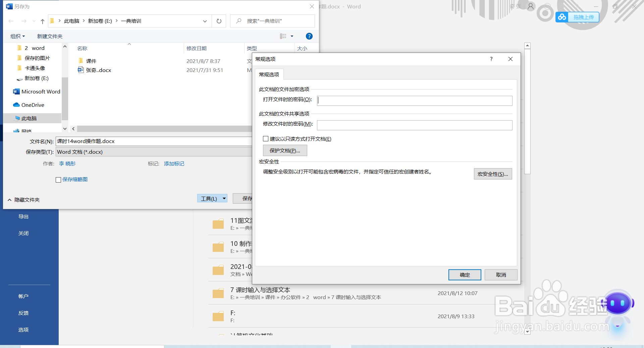The height and width of the screenshot is (348, 644).
Task: Click 添加标记 to add tags
Action: pyautogui.click(x=174, y=163)
